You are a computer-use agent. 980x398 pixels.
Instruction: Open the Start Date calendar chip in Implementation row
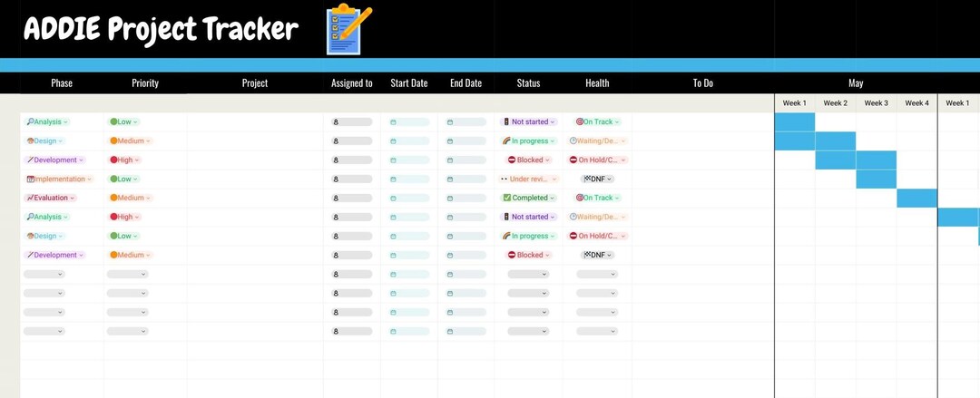(408, 179)
